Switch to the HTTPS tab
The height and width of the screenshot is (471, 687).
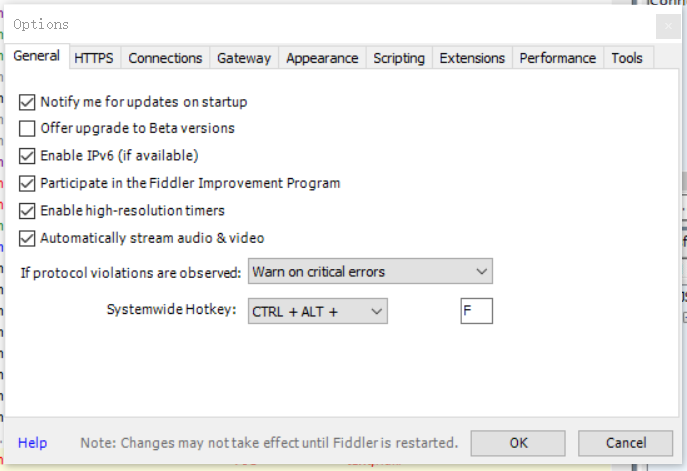coord(94,58)
